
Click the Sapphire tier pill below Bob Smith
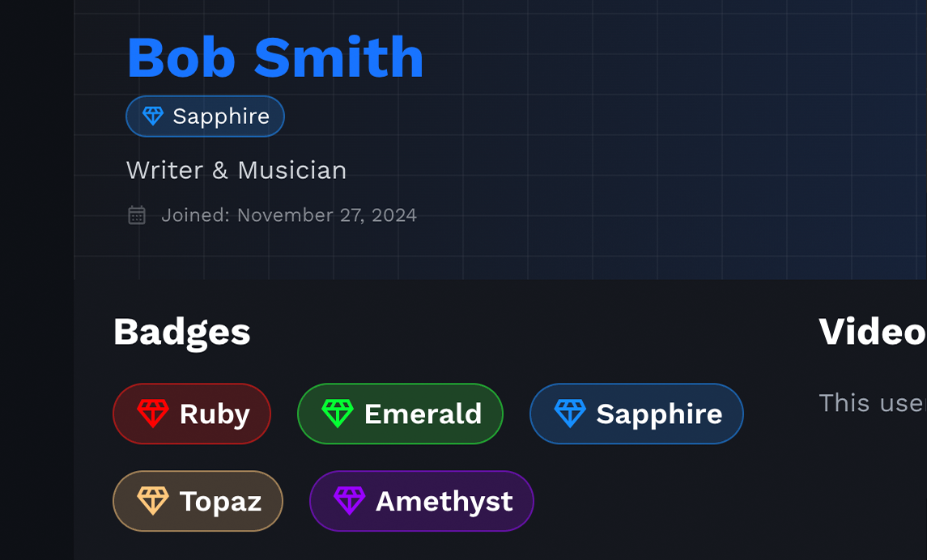pos(205,116)
